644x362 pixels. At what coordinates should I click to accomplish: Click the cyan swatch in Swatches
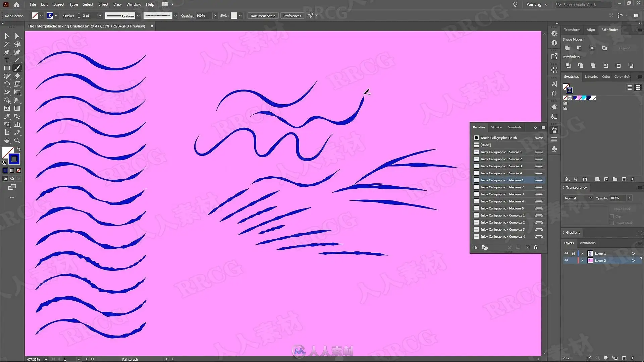click(584, 98)
